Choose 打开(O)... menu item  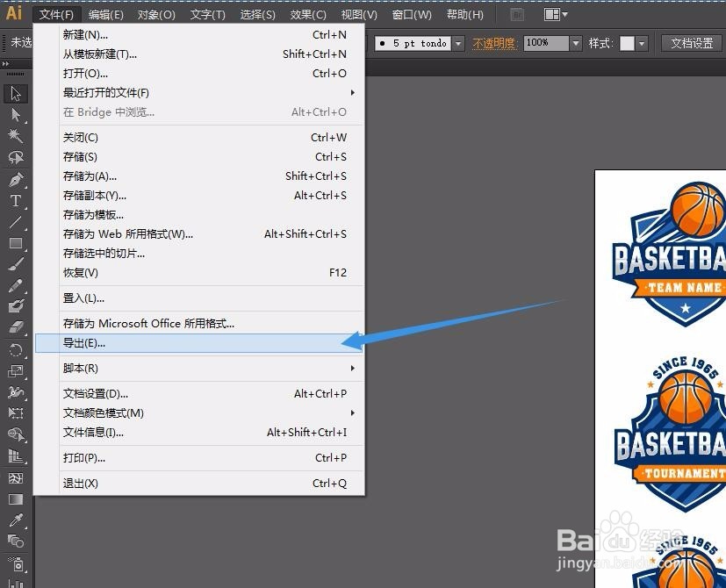point(198,73)
